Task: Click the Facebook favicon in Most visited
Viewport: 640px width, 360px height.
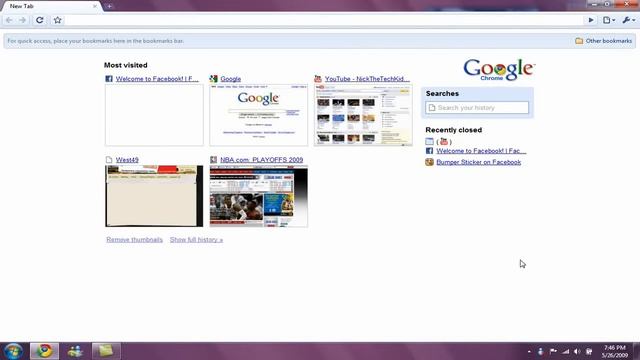Action: (109, 79)
